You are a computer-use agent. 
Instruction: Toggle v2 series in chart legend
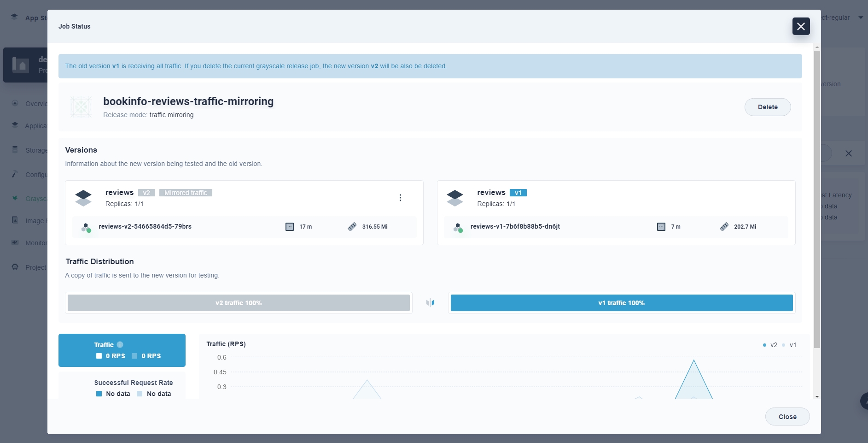click(770, 345)
